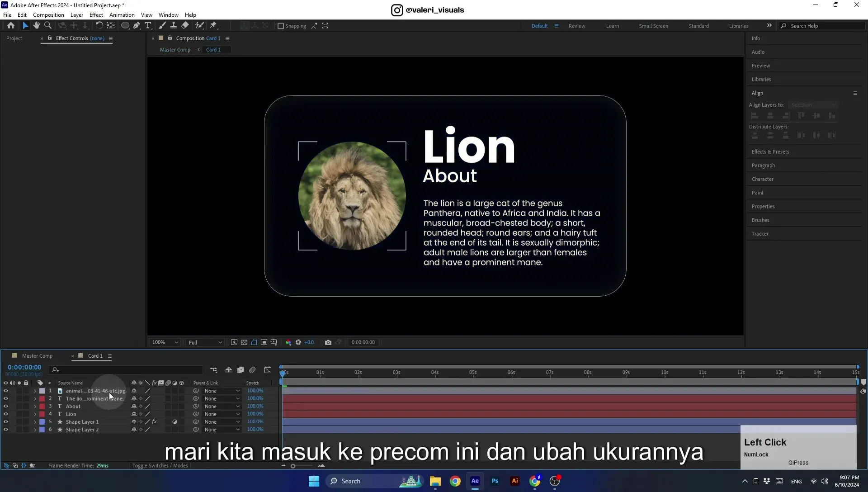868x492 pixels.
Task: Open the Effects & Presets panel
Action: (x=770, y=152)
